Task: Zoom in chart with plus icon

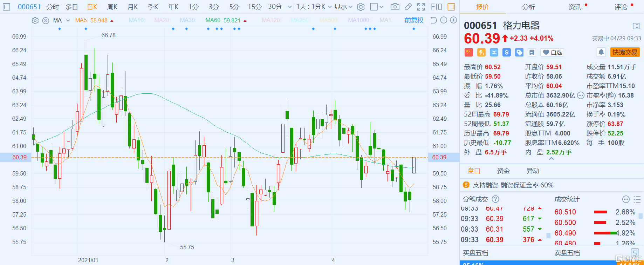Action: (453, 20)
